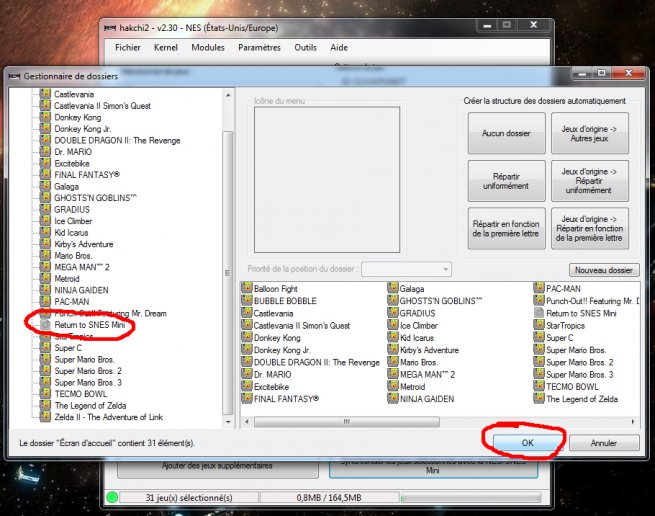Click the PAC-MAN icon in the tree panel
The width and height of the screenshot is (655, 516).
[x=45, y=301]
